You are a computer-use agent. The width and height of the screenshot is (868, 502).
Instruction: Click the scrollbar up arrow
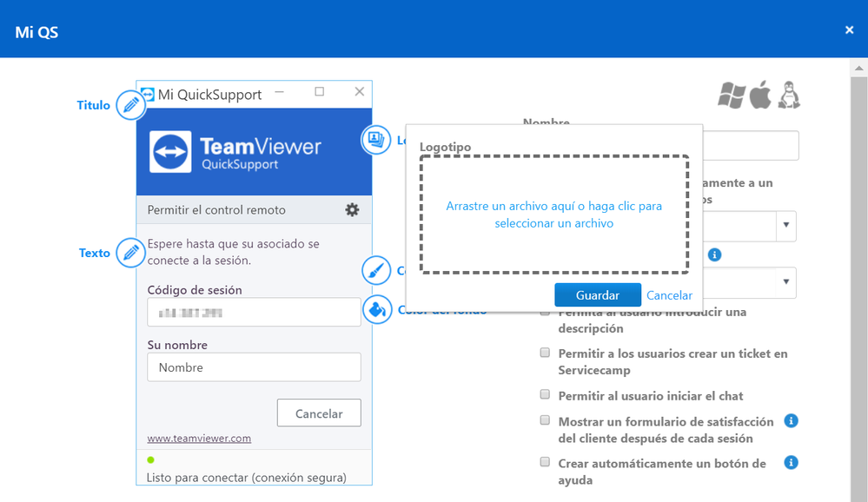(x=859, y=68)
